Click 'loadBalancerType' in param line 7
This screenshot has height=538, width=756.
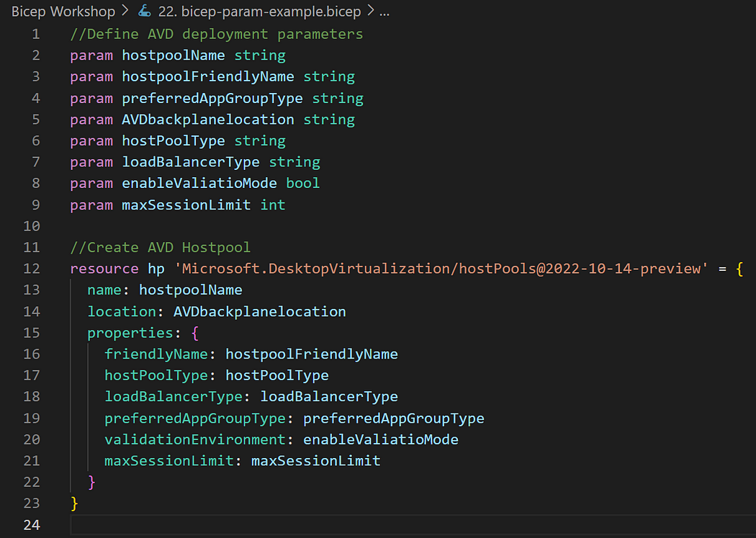pyautogui.click(x=191, y=162)
